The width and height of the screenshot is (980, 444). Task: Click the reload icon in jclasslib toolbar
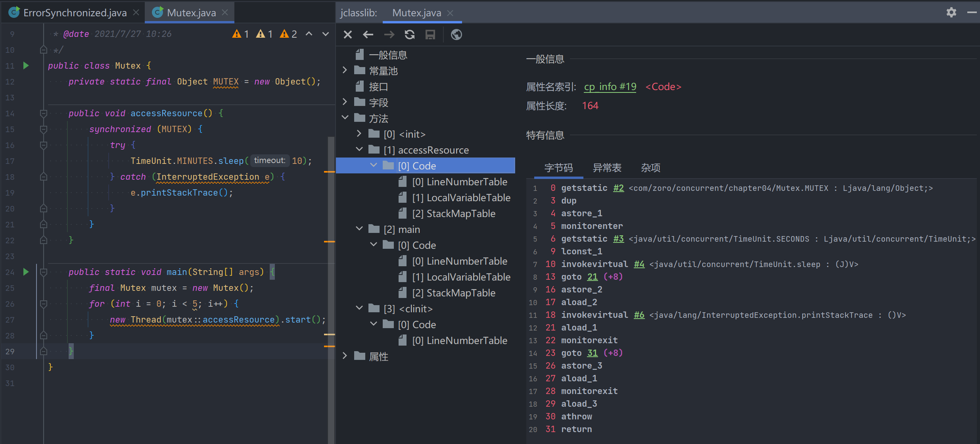pos(410,35)
